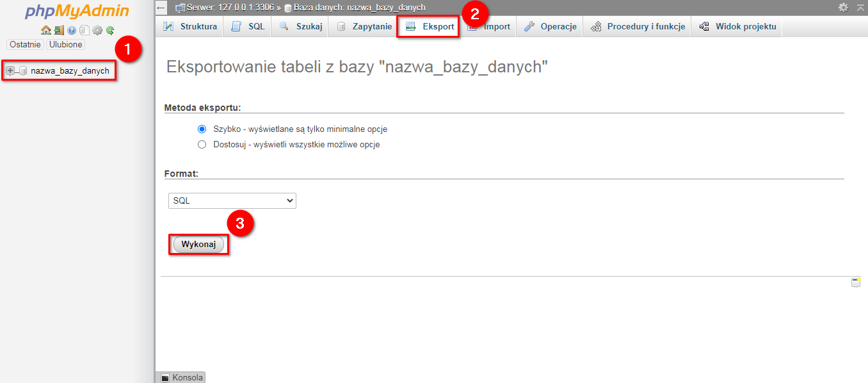Open the export format SQL dropdown

pyautogui.click(x=232, y=200)
